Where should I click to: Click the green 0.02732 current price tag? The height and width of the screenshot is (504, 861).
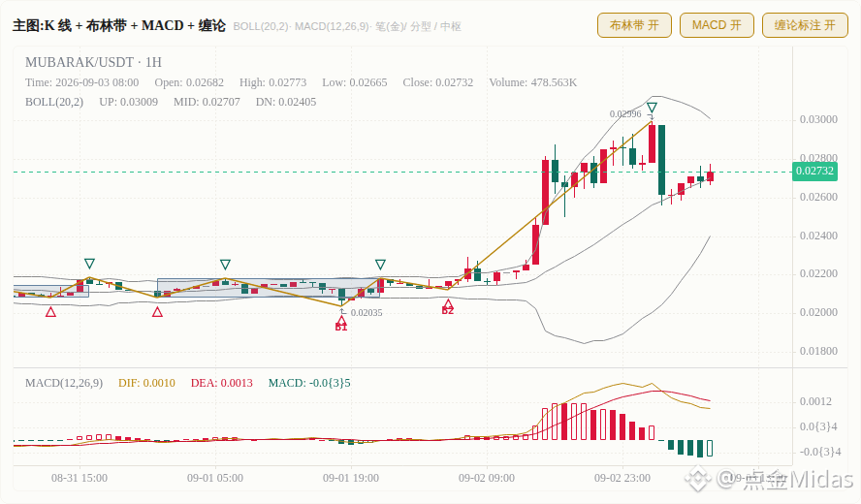(814, 171)
